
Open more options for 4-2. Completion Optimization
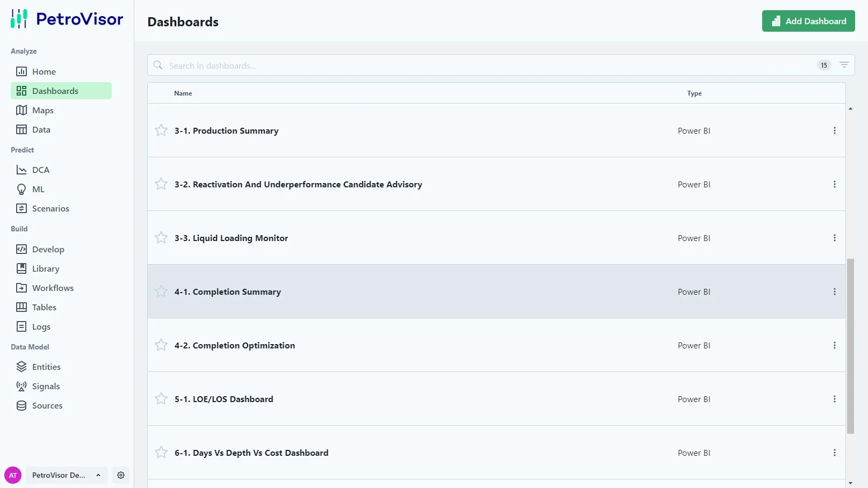click(x=835, y=345)
